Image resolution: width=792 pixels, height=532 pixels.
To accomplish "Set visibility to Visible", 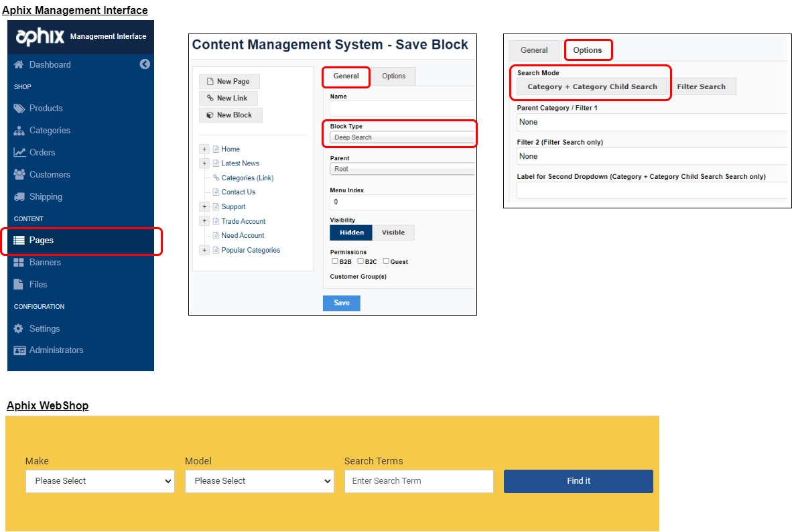I will click(393, 232).
